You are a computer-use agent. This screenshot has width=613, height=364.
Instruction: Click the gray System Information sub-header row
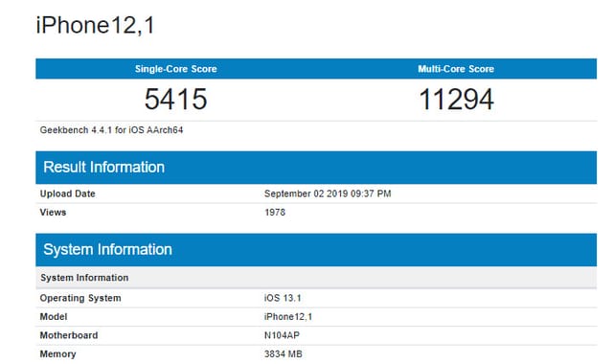[316, 278]
